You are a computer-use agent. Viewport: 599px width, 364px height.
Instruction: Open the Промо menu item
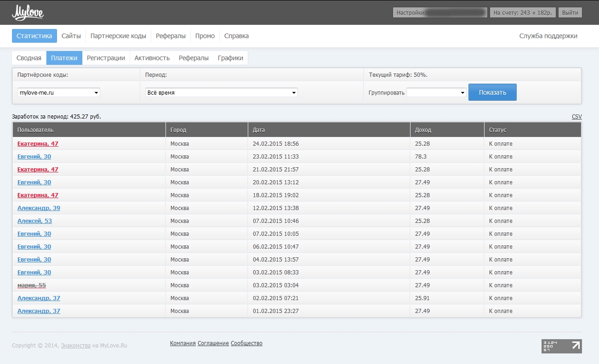205,36
